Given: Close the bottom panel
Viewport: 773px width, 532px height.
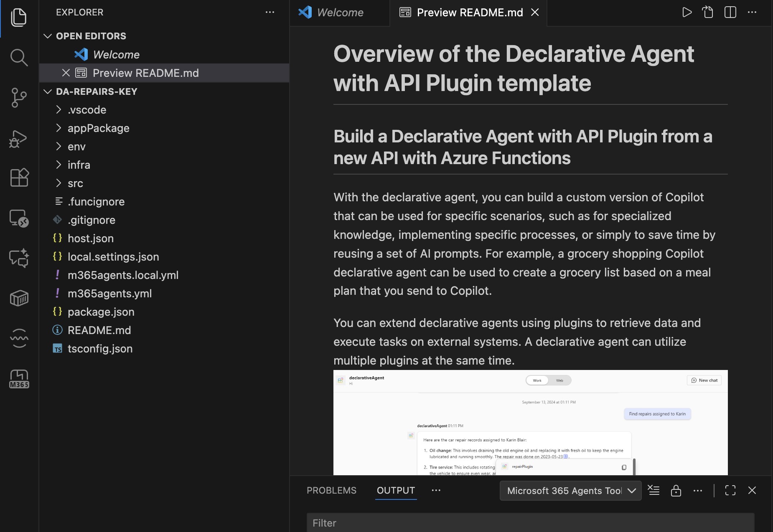Looking at the screenshot, I should (752, 490).
